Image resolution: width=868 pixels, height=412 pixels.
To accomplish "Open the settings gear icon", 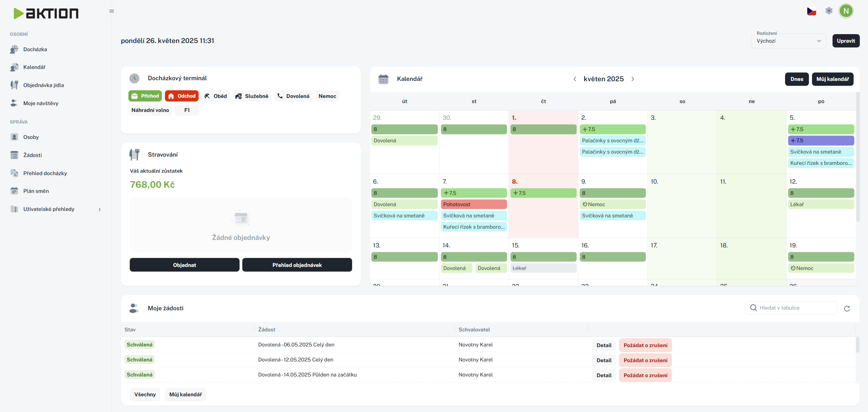I will (x=829, y=11).
